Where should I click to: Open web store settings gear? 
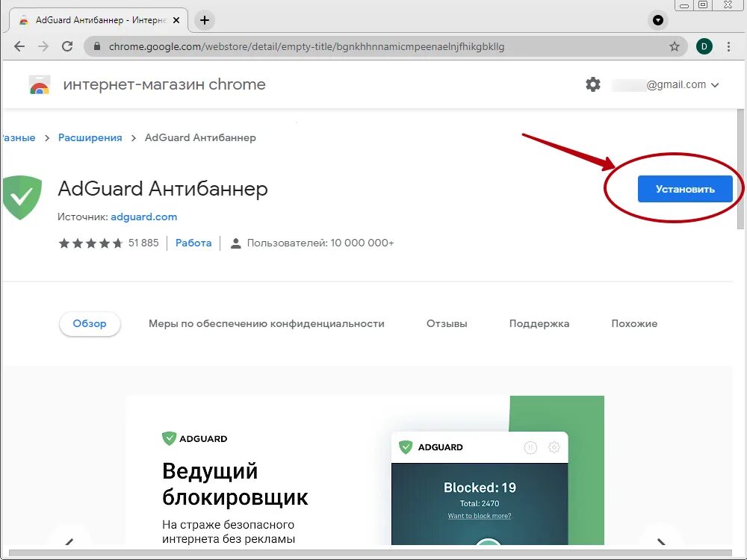(x=592, y=84)
